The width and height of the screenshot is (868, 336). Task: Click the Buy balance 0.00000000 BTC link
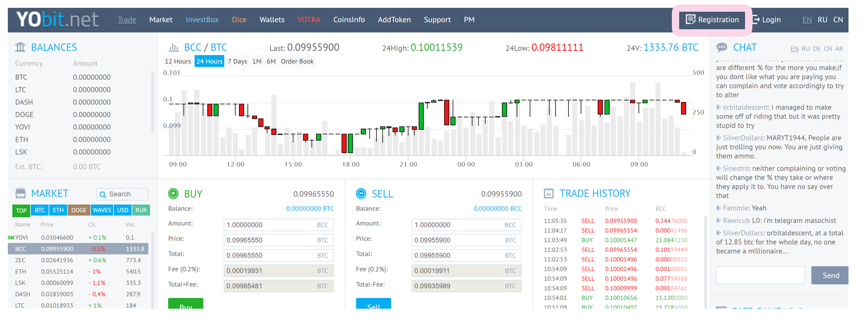310,208
